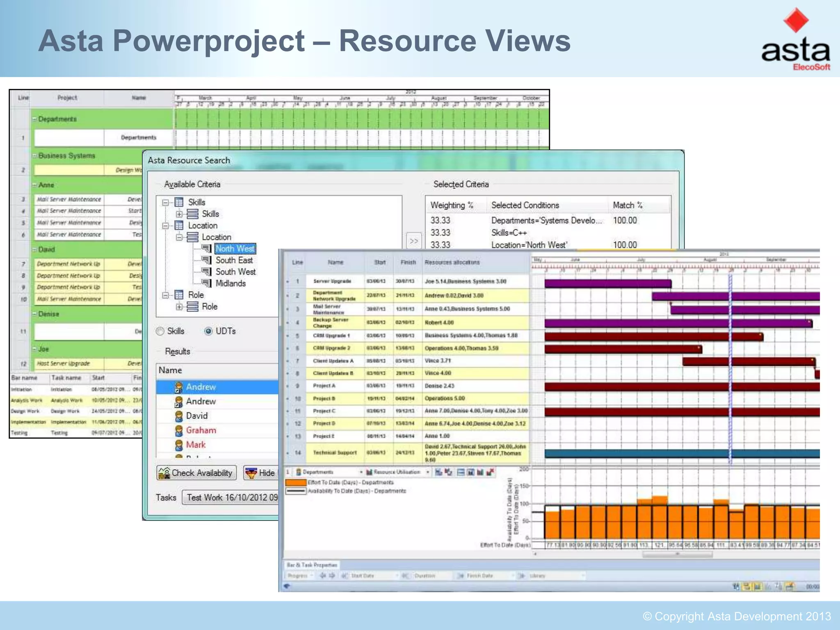Viewport: 840px width, 630px height.
Task: Click the horizontal scrollbar under the histogram
Action: 677,554
